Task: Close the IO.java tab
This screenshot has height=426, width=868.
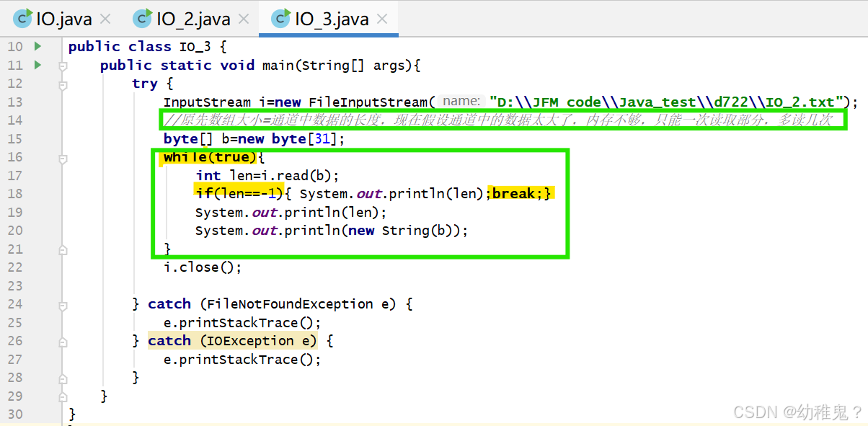Action: [x=105, y=19]
